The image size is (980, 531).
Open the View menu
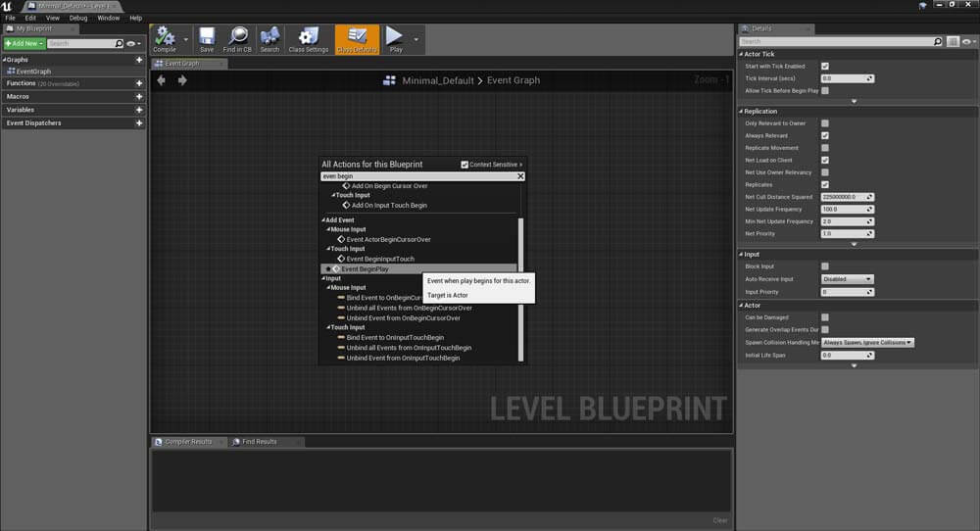click(53, 18)
